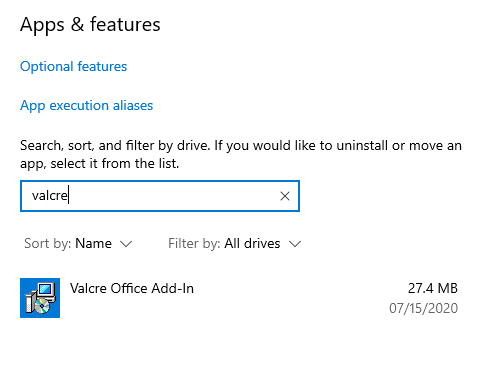Viewport: 487px width, 371px height.
Task: Clear the search box with X
Action: [x=285, y=196]
